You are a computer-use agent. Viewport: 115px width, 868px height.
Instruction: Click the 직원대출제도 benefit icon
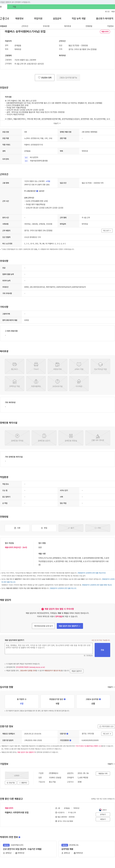(x=36, y=383)
